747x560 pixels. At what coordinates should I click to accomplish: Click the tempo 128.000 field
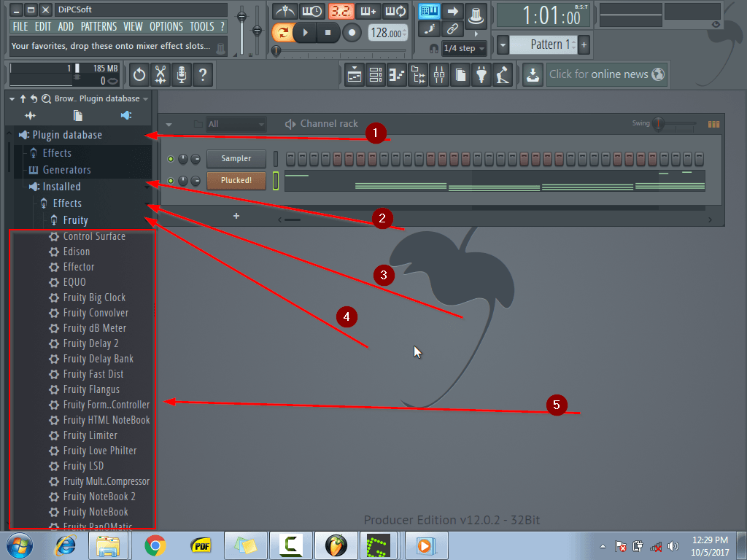(388, 33)
